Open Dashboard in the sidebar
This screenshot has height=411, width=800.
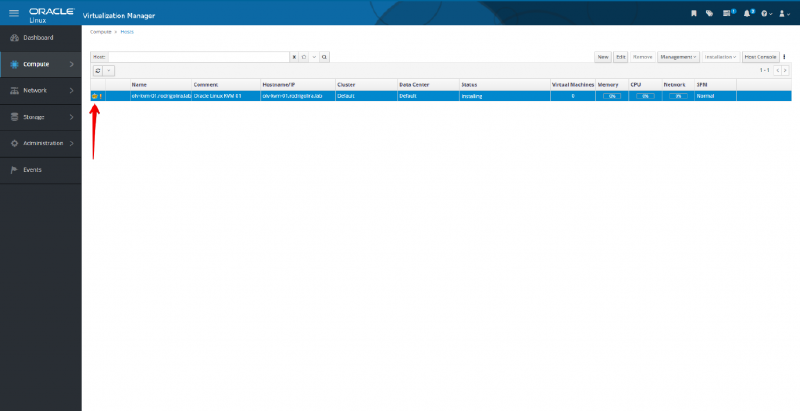[x=38, y=38]
